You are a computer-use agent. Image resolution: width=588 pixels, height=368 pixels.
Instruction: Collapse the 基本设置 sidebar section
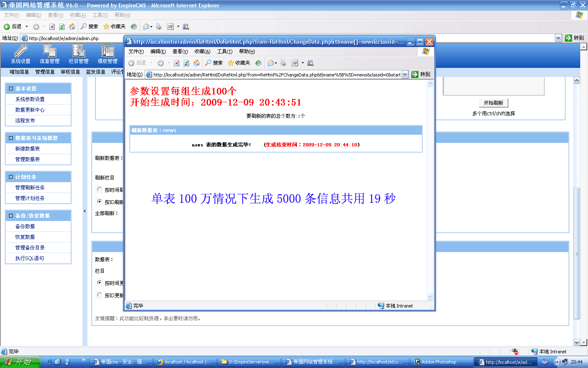click(x=11, y=88)
